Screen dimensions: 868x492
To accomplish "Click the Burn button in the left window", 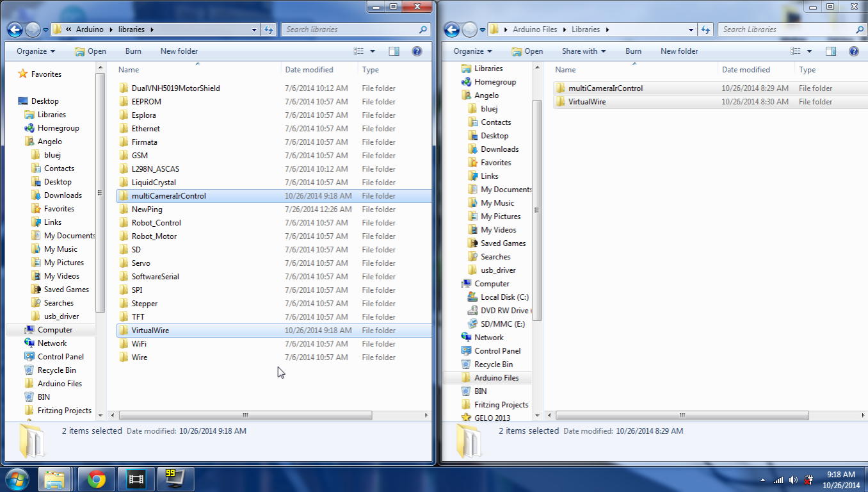I will pyautogui.click(x=133, y=51).
